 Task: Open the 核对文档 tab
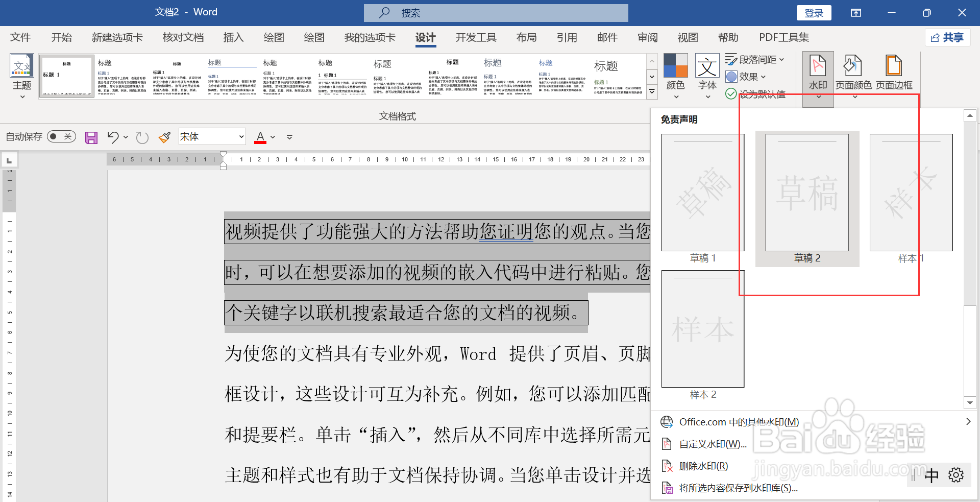183,37
